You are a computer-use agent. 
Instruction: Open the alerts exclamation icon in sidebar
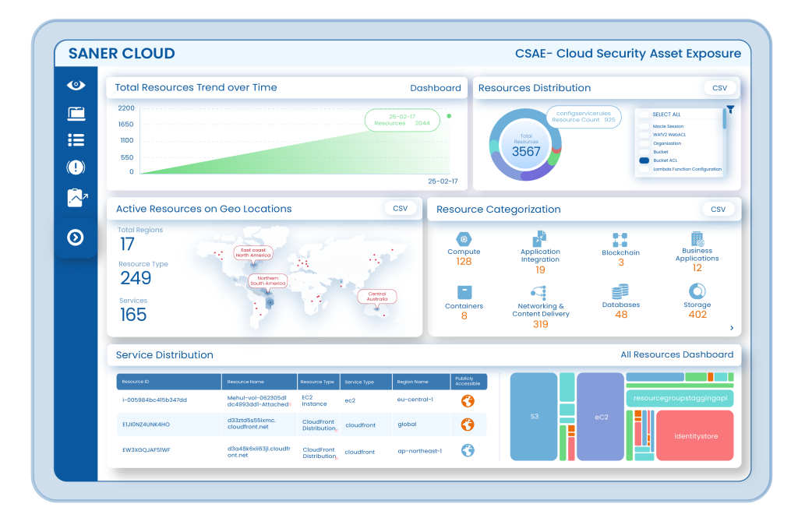(76, 167)
